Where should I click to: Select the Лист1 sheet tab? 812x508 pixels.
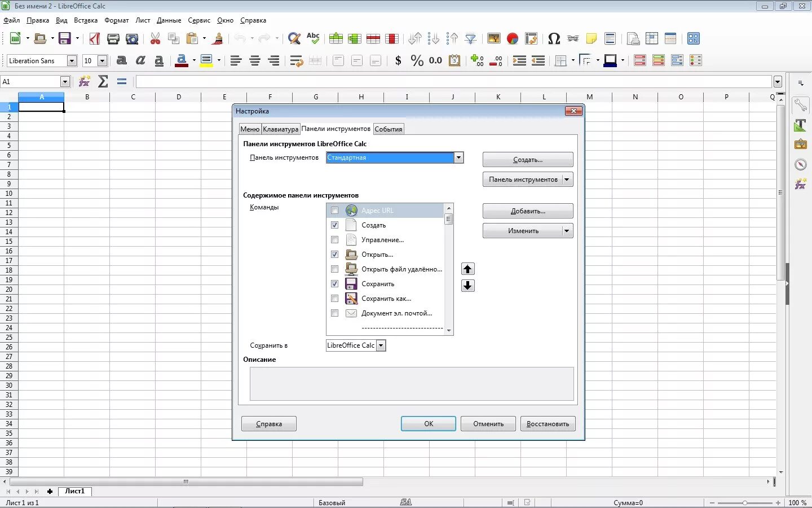(x=74, y=491)
